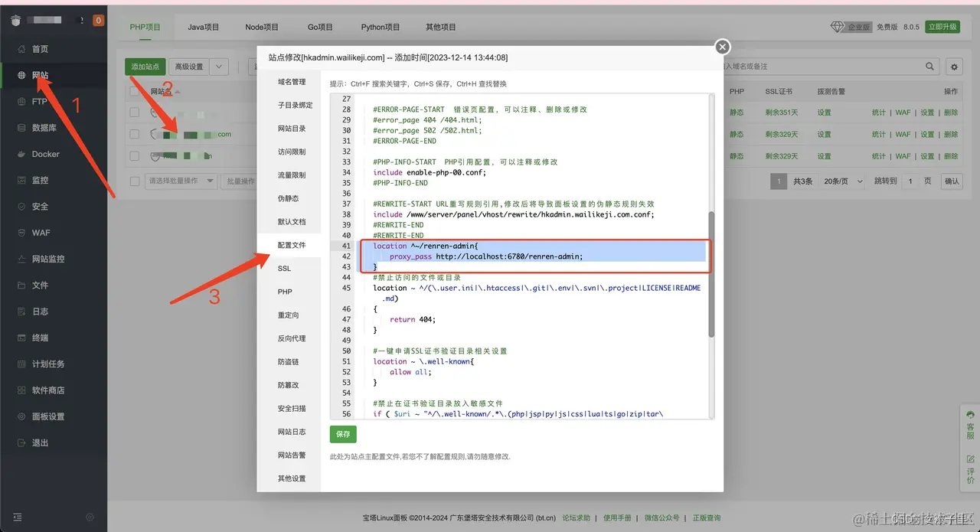Collapse the sidebar with bottom-left icon

[x=18, y=517]
